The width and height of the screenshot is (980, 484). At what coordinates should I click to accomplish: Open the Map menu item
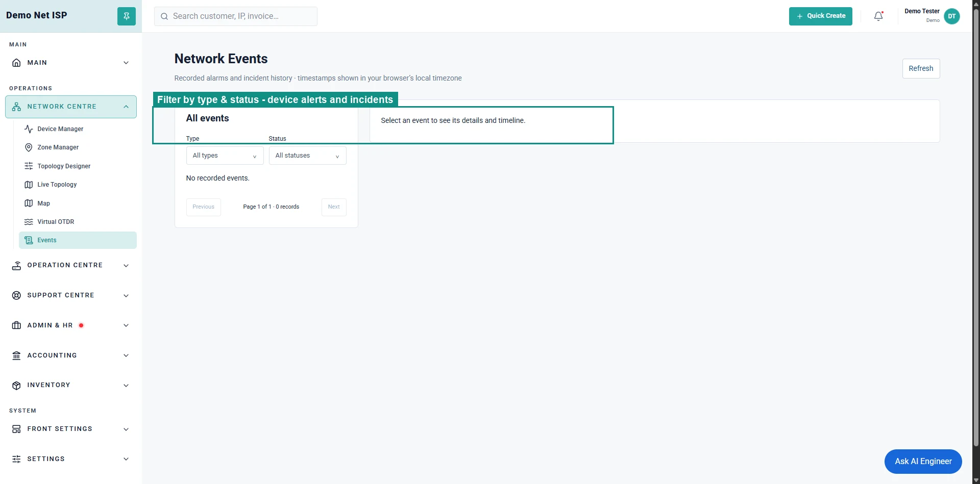tap(78, 203)
